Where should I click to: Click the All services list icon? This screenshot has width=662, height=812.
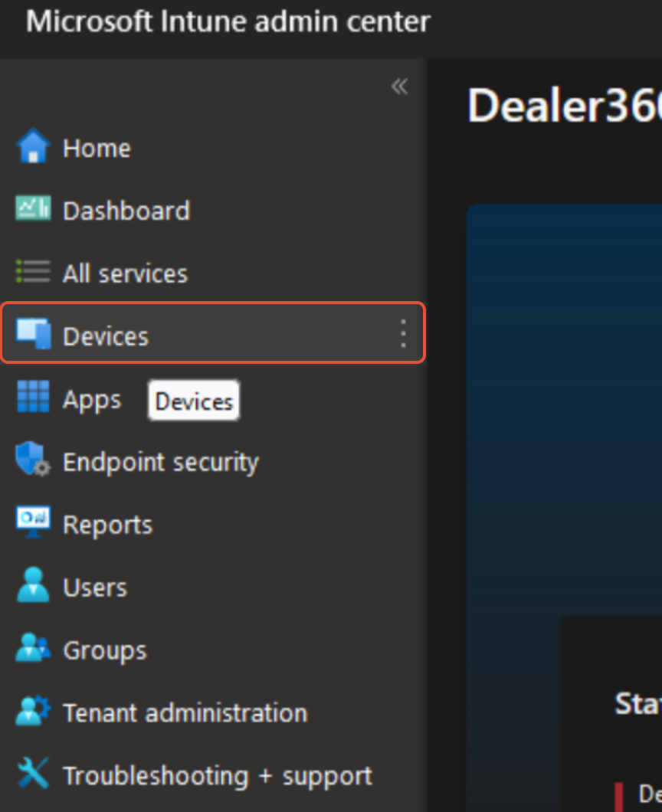[33, 271]
